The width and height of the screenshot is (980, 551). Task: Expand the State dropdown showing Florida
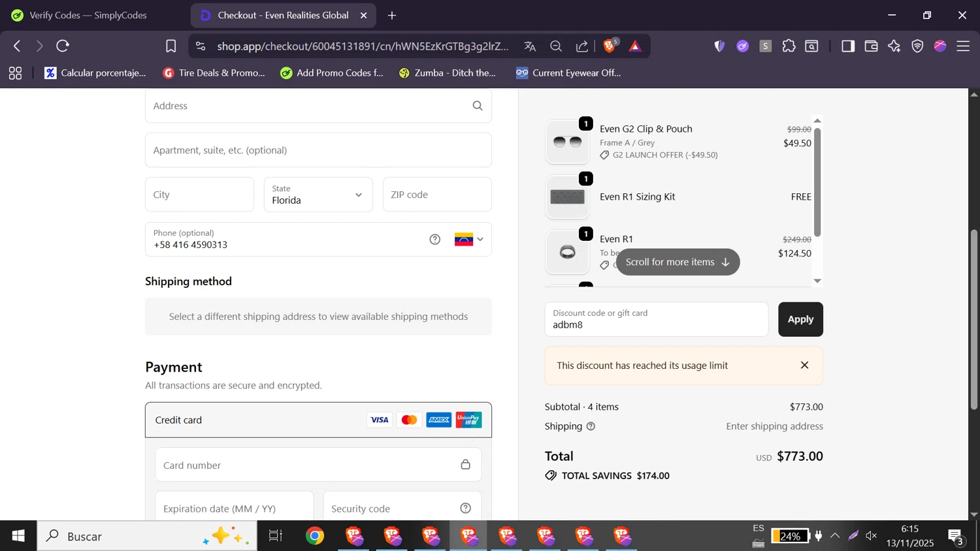(x=318, y=195)
